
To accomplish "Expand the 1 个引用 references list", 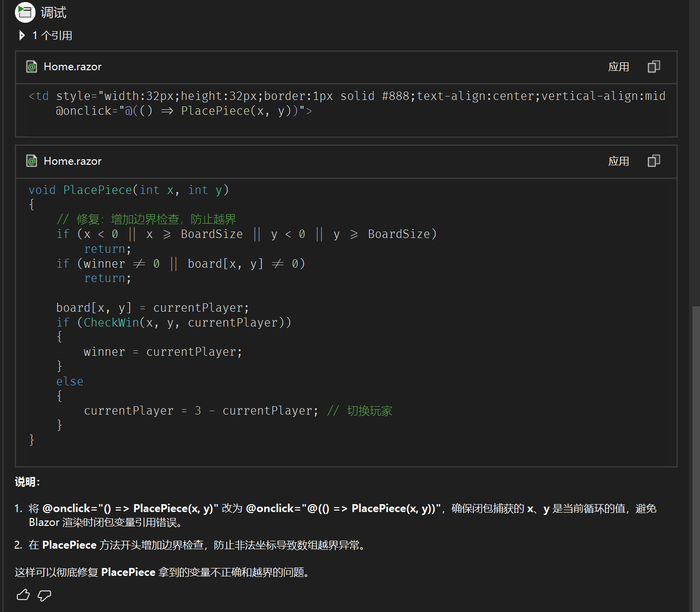I will tap(22, 36).
